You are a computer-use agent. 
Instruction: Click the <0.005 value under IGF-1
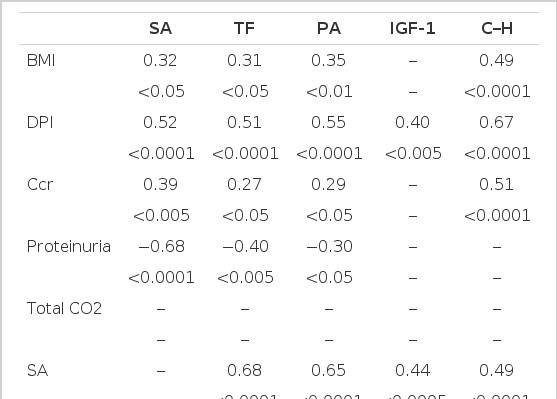click(x=413, y=153)
